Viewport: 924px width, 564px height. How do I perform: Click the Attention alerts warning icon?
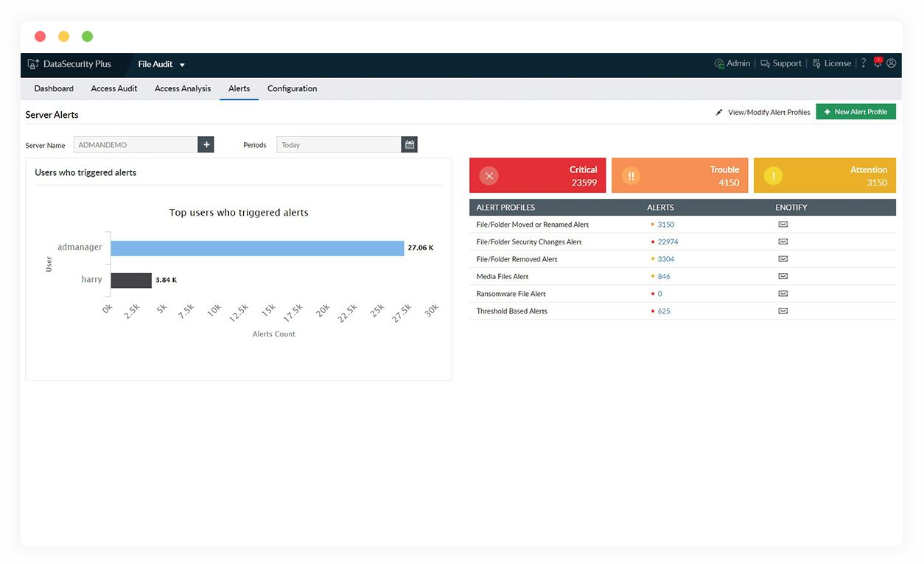(x=772, y=175)
